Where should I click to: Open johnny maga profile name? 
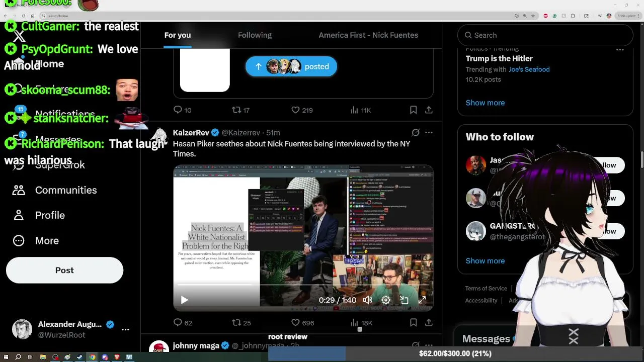coord(196,345)
